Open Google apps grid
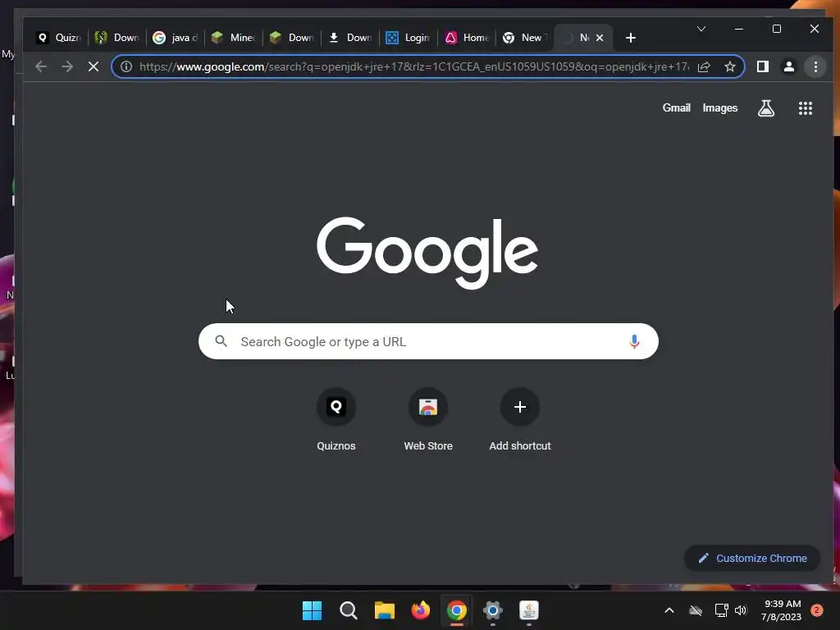Image resolution: width=840 pixels, height=630 pixels. pyautogui.click(x=806, y=108)
